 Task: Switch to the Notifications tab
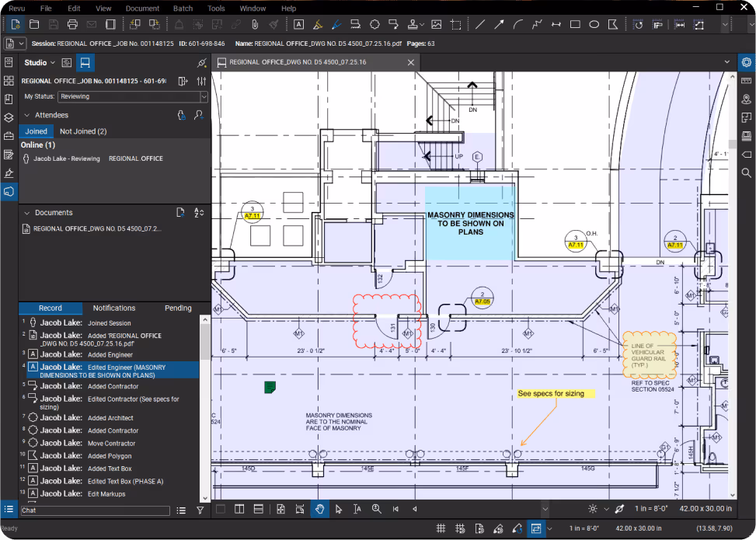click(x=113, y=308)
